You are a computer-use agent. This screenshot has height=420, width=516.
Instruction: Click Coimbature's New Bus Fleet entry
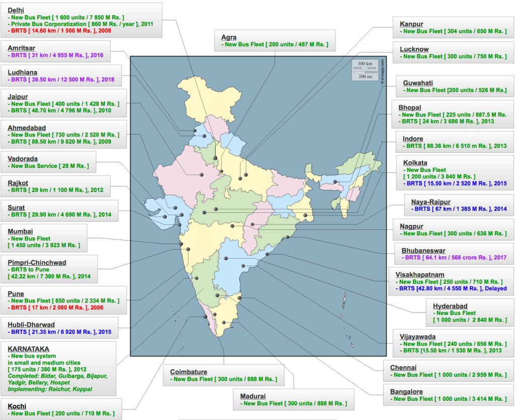[223, 379]
